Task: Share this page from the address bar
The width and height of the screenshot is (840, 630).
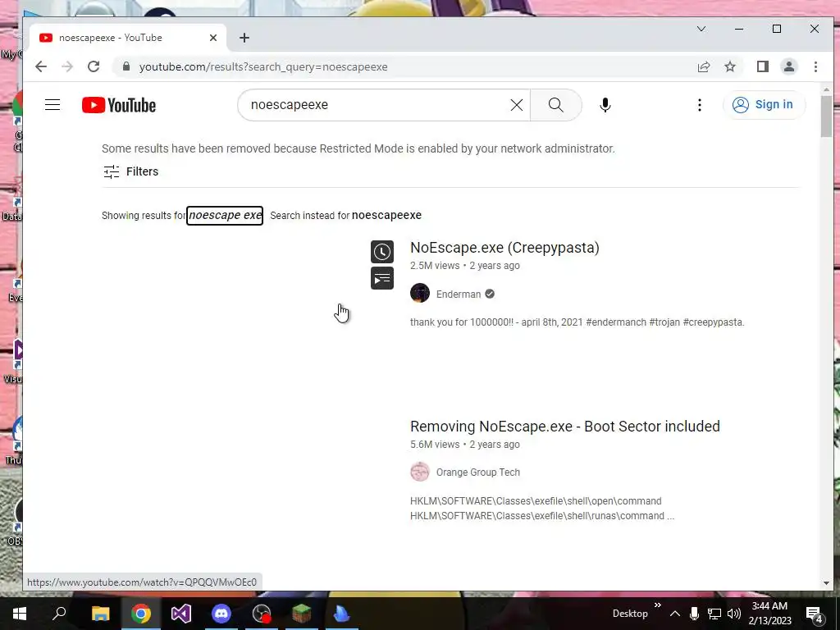Action: click(703, 67)
